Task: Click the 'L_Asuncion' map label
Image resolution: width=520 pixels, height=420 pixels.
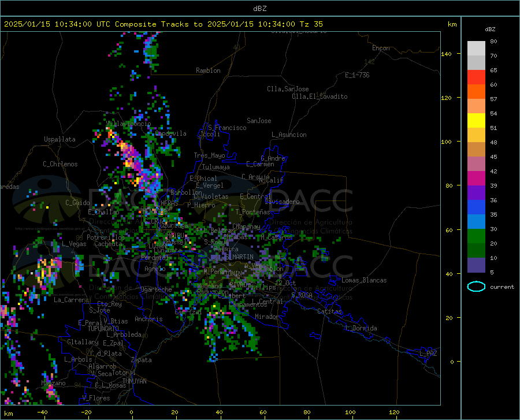Action: coord(289,135)
